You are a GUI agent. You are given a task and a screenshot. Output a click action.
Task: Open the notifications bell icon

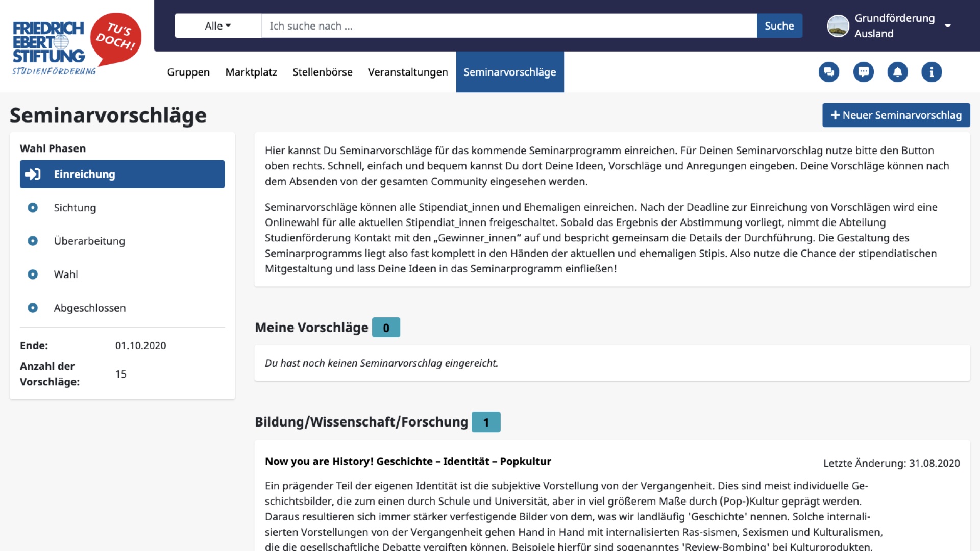(897, 72)
